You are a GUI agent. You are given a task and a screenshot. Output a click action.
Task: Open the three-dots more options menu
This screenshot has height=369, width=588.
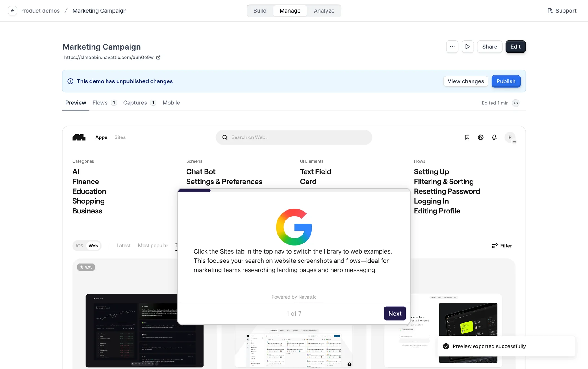pos(452,47)
